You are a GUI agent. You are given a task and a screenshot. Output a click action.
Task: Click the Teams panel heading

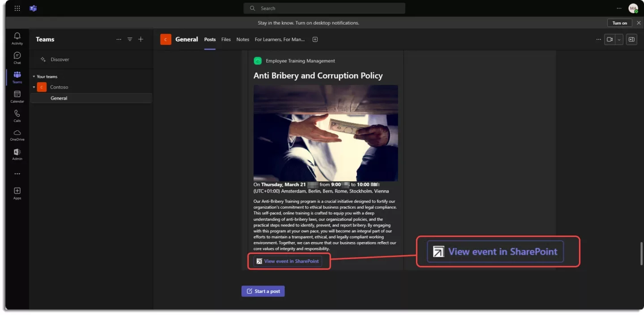click(x=45, y=39)
